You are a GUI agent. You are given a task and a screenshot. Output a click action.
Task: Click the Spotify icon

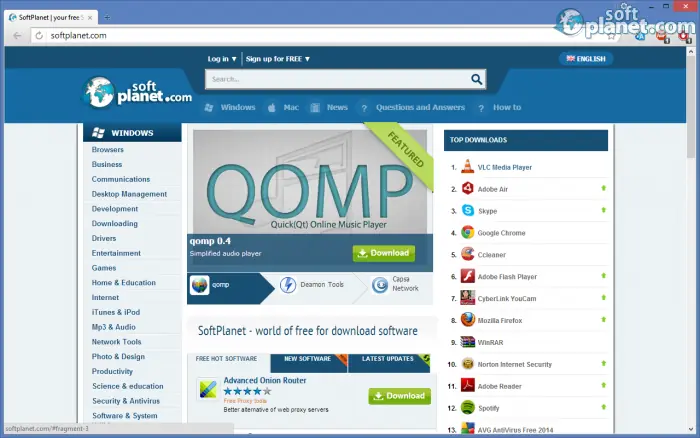click(467, 408)
